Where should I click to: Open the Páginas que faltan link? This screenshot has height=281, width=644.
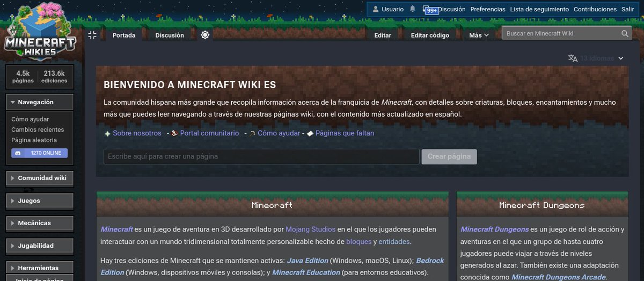click(345, 133)
